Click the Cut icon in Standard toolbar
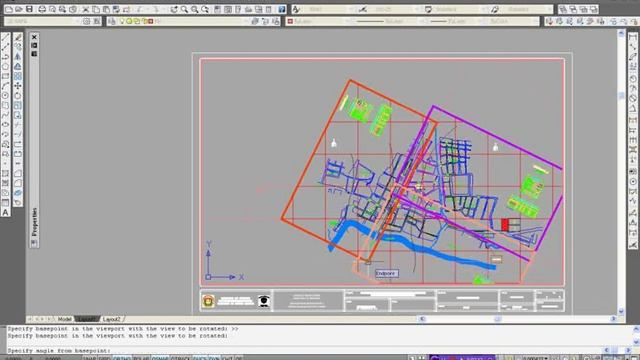Screen dimensions: 640x360 86,9
